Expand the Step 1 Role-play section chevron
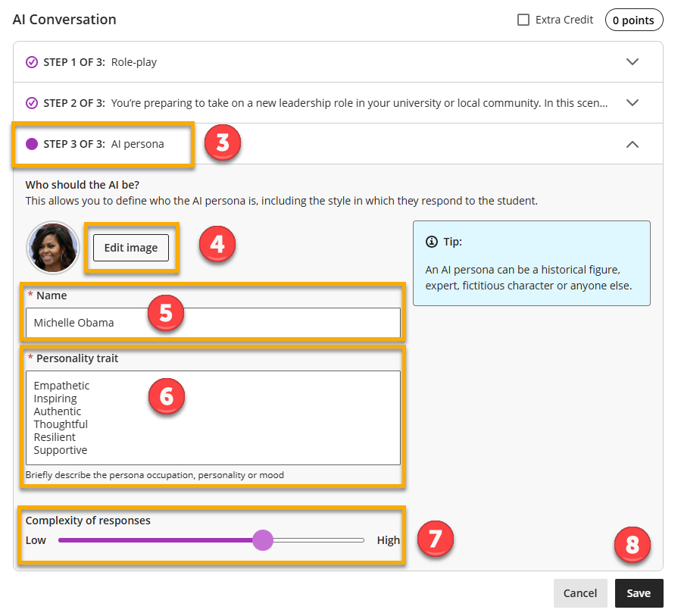 coord(633,62)
